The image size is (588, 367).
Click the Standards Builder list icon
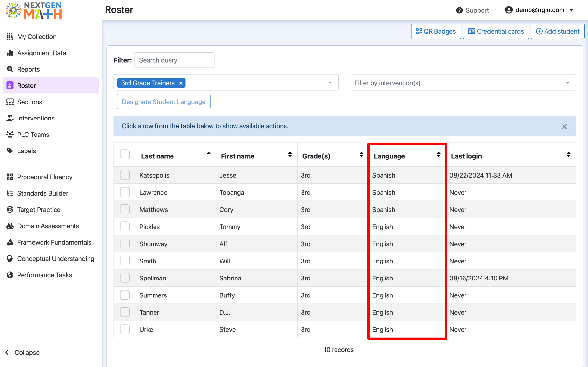click(x=10, y=193)
